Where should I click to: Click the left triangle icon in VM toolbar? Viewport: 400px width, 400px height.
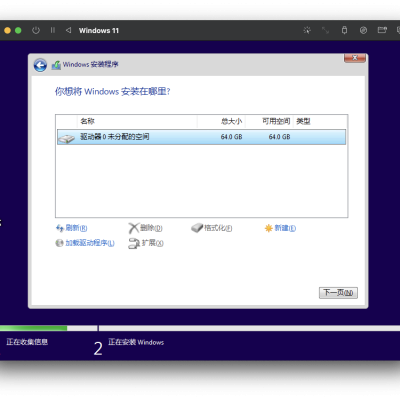(68, 30)
